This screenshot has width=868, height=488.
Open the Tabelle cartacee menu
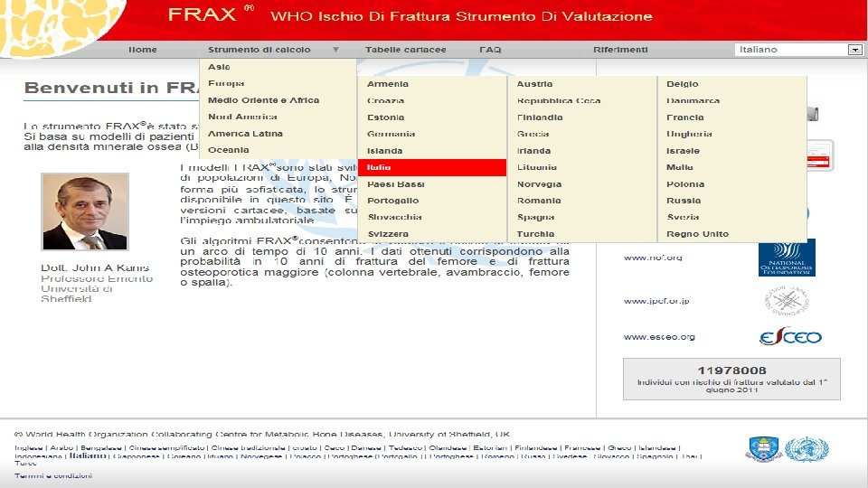point(405,50)
